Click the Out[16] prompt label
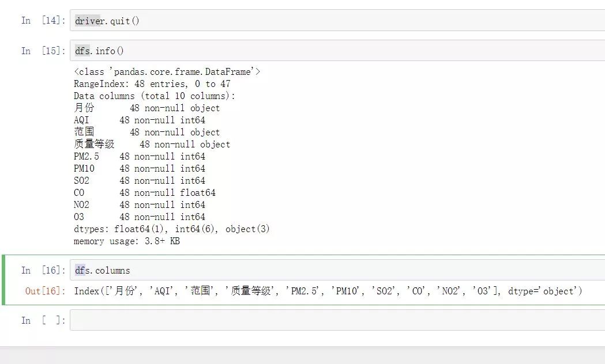Screen dimensions: 605x364 [x=45, y=291]
